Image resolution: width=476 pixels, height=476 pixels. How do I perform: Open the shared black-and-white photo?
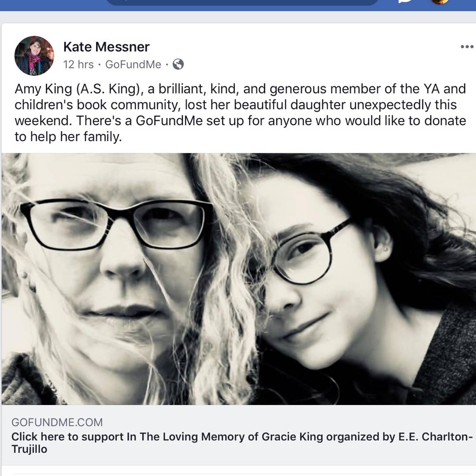click(x=238, y=279)
